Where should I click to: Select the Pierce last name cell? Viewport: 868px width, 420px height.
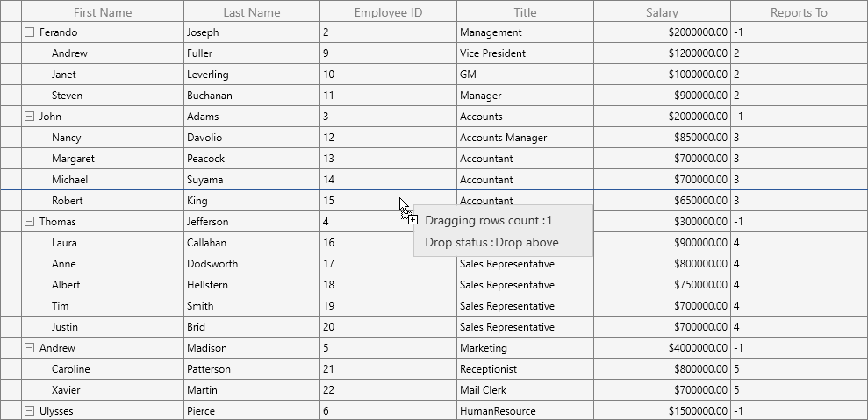pyautogui.click(x=252, y=410)
